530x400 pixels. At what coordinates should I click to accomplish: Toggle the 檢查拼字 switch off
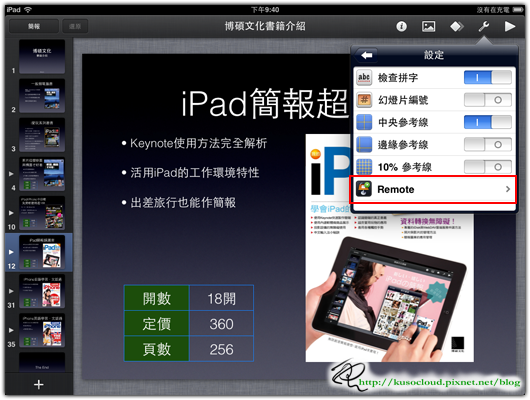point(488,77)
